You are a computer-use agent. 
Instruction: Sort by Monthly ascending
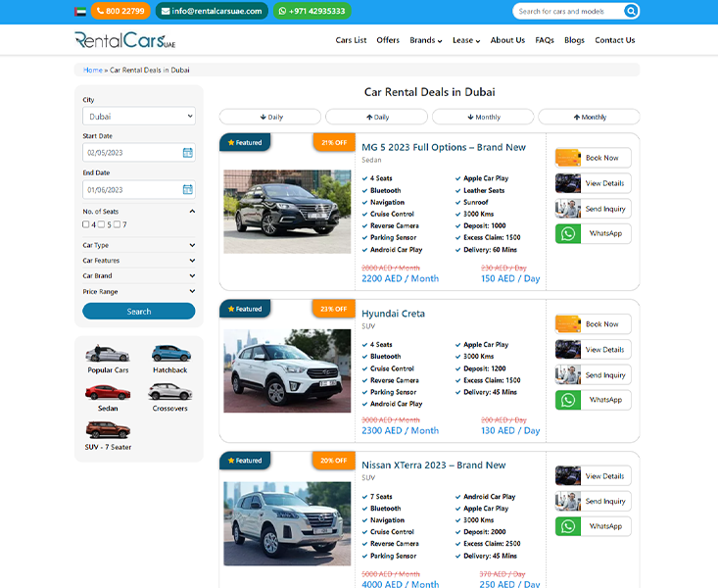pyautogui.click(x=589, y=117)
